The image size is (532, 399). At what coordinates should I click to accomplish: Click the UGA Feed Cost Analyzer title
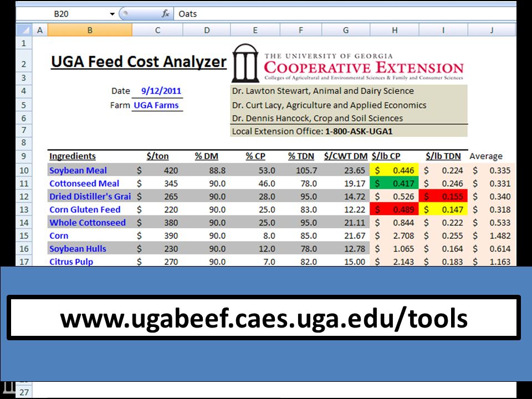(x=139, y=62)
